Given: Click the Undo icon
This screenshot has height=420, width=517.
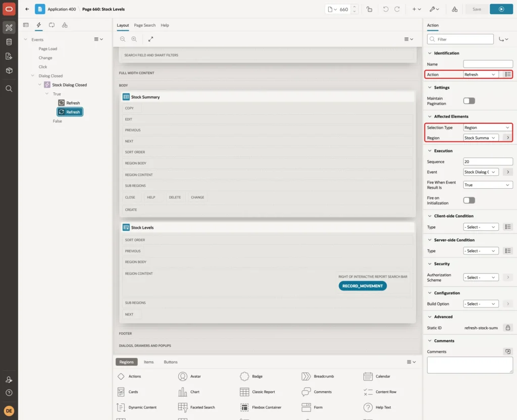Looking at the screenshot, I should pos(385,9).
